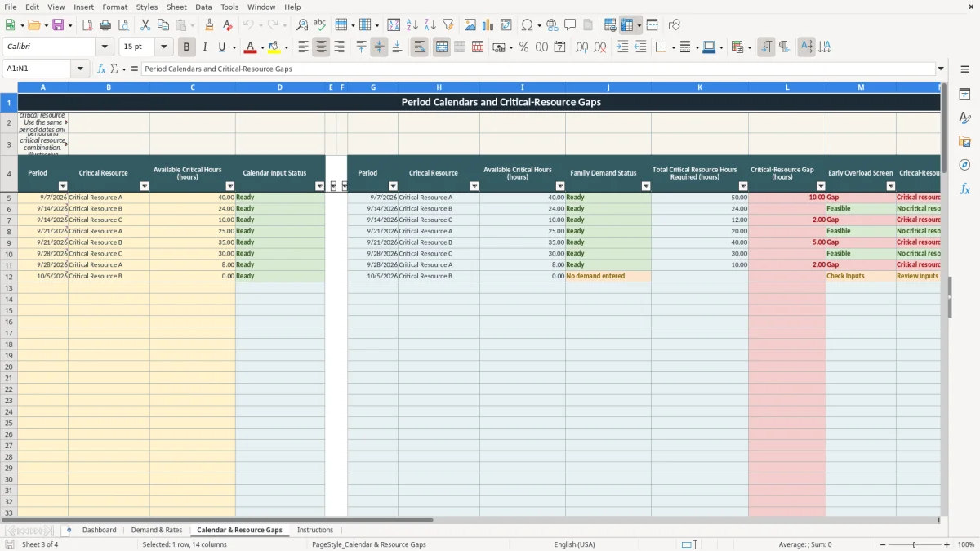Toggle Align Left
The image size is (980, 551).
point(303,47)
